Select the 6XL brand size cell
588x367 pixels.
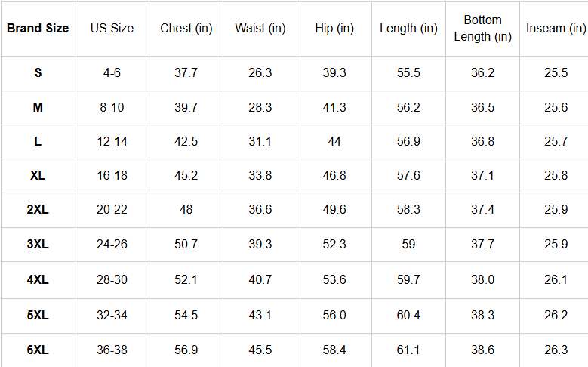click(x=38, y=350)
